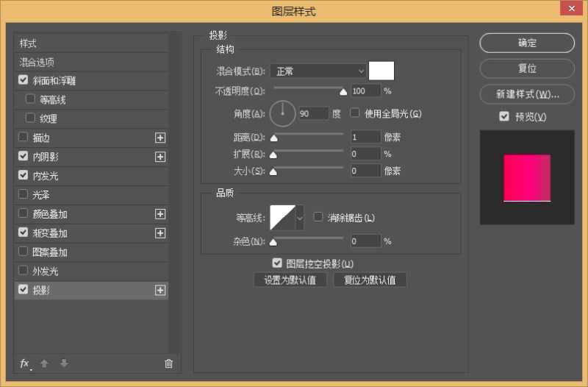This screenshot has height=387, width=588.
Task: Open 外发光 settings panel
Action: coord(45,271)
